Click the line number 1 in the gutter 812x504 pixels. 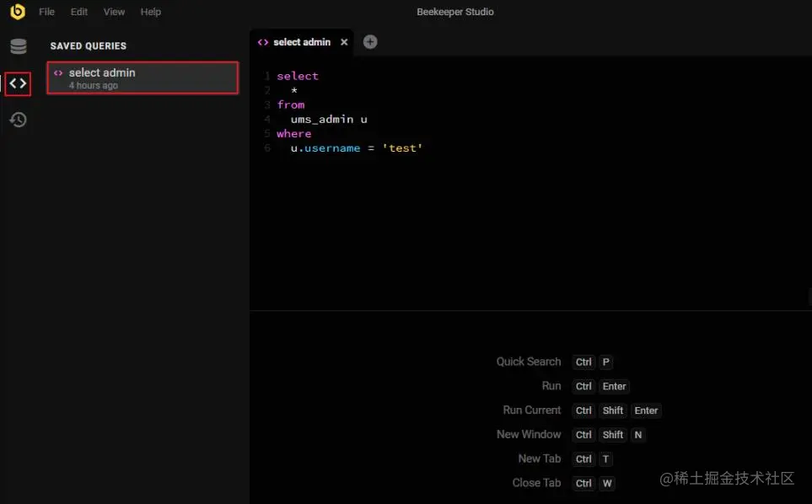tap(267, 76)
